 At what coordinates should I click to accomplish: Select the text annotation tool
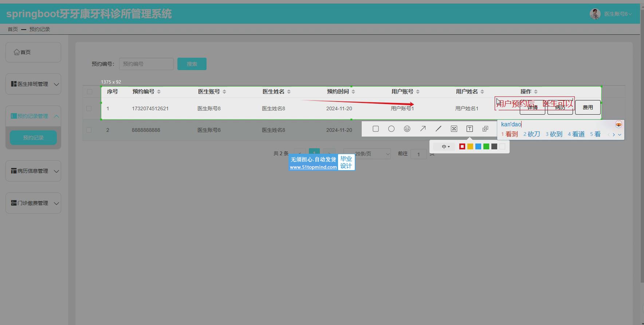pos(470,129)
